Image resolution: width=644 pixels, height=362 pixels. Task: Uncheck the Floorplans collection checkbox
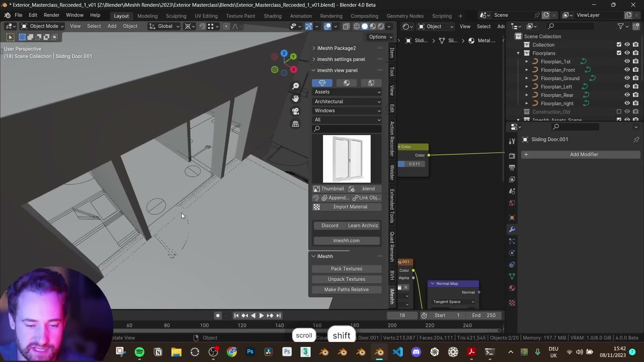(619, 53)
